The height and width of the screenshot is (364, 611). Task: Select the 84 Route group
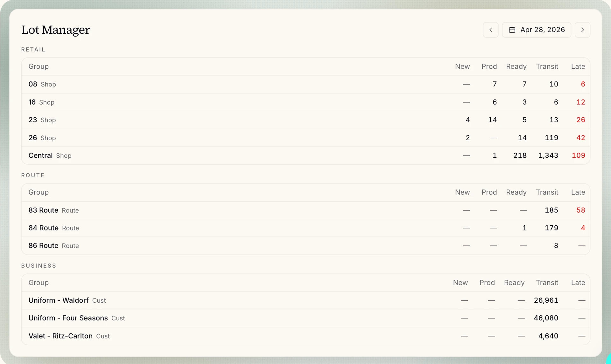point(305,228)
